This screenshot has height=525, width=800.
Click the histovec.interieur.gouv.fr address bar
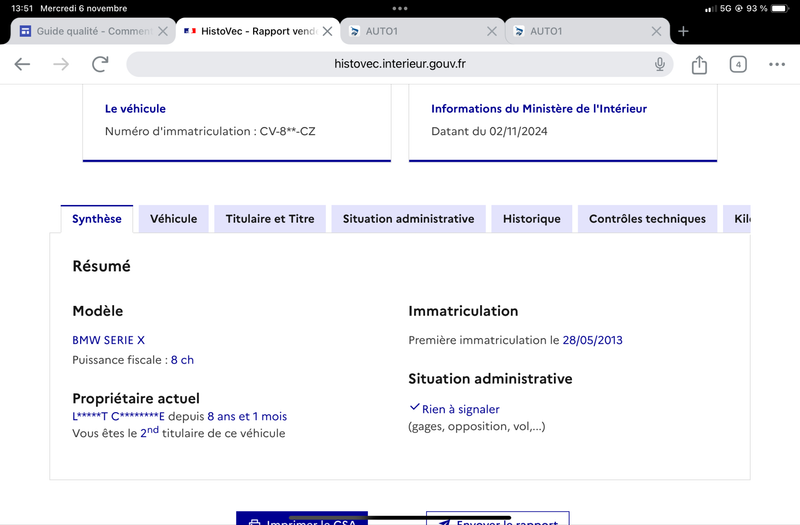[x=399, y=64]
